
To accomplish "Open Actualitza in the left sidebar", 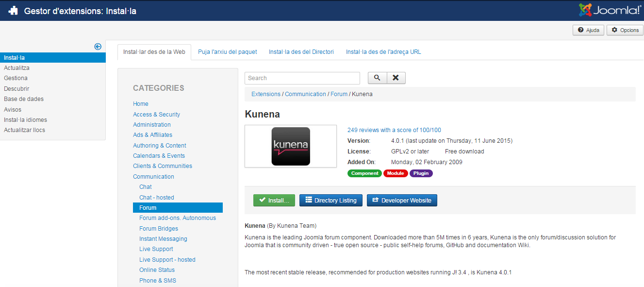I will 17,68.
